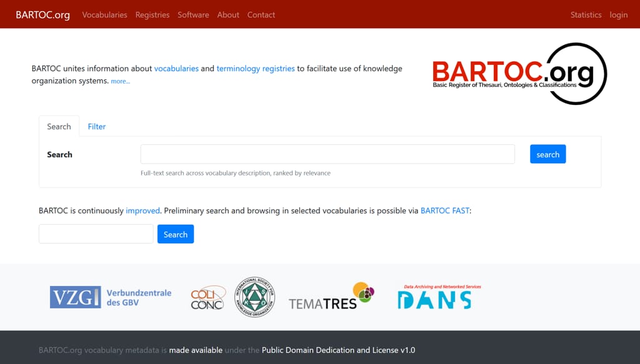The image size is (640, 364).
Task: Click the DANS logo
Action: pos(439,297)
